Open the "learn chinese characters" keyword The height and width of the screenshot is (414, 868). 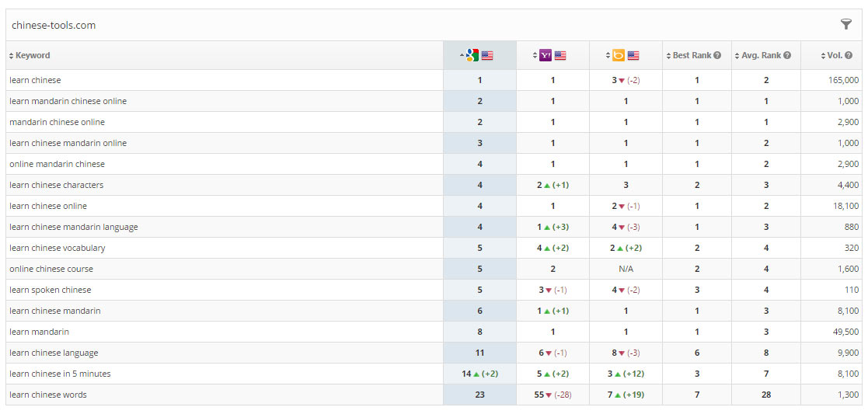(x=56, y=185)
